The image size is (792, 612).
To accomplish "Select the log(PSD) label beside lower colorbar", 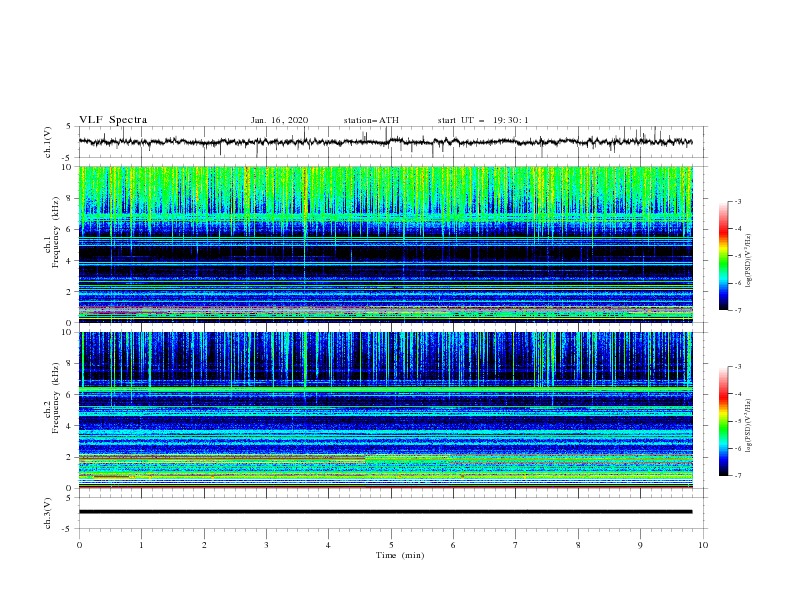I will point(749,426).
